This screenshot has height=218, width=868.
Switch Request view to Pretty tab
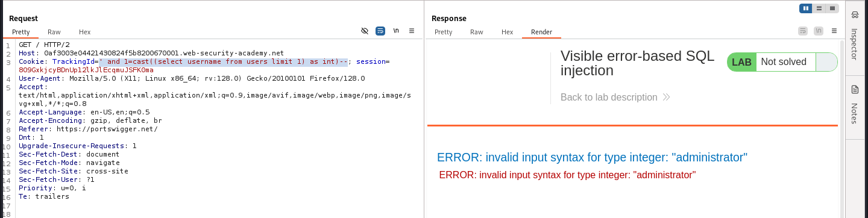[x=22, y=32]
